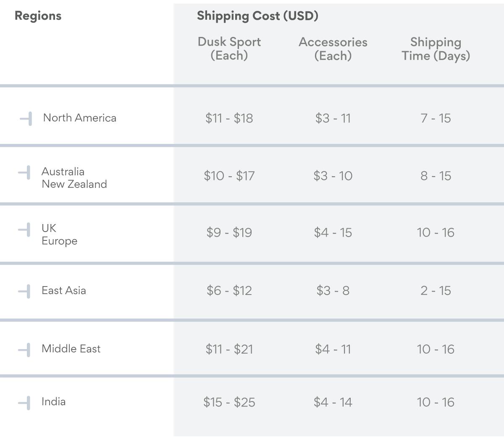
Task: Select the North America region label
Action: (x=80, y=118)
